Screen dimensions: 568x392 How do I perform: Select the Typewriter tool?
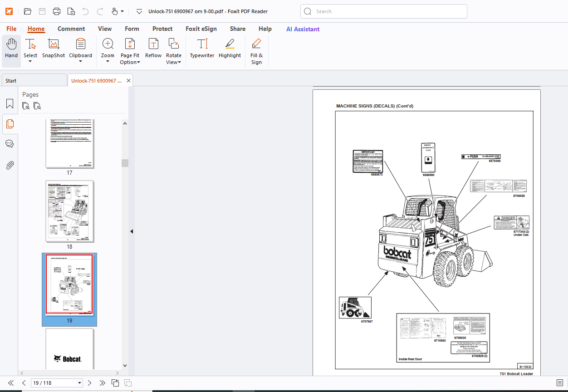(x=202, y=48)
